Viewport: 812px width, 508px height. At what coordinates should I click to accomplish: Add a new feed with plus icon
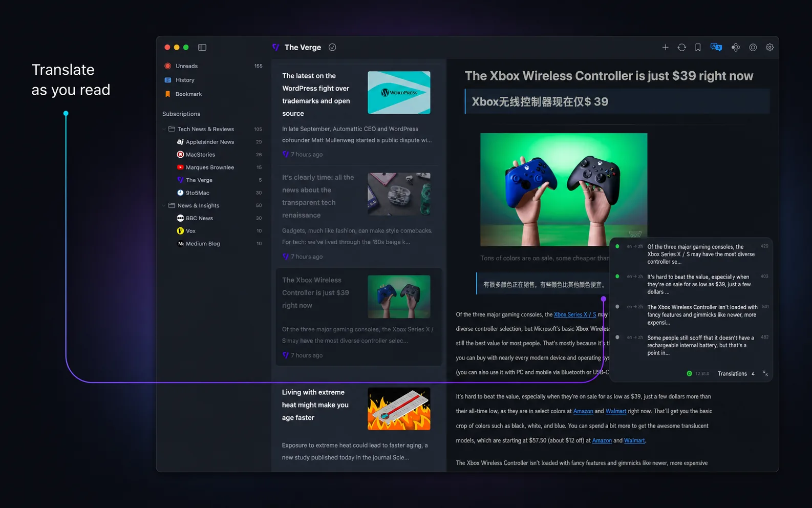coord(665,47)
